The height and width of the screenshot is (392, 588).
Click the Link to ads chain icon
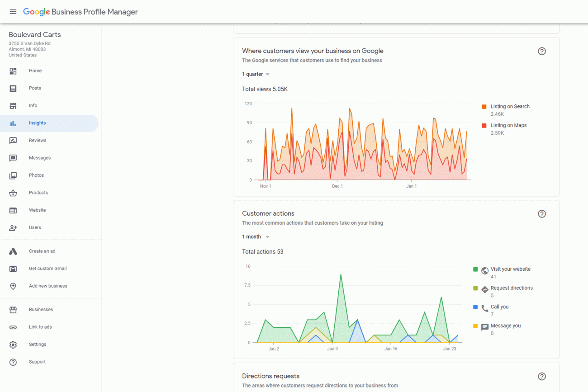(x=13, y=327)
